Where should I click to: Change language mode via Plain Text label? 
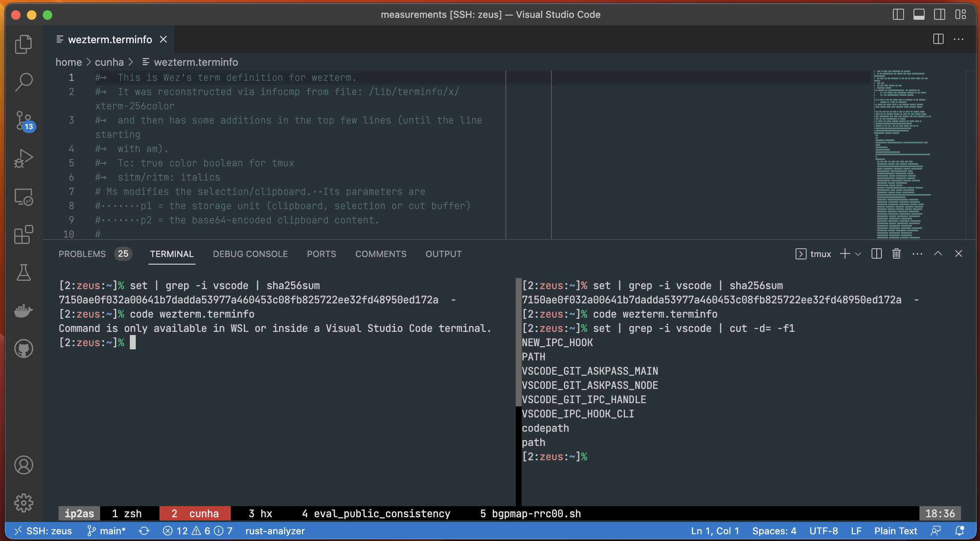895,531
